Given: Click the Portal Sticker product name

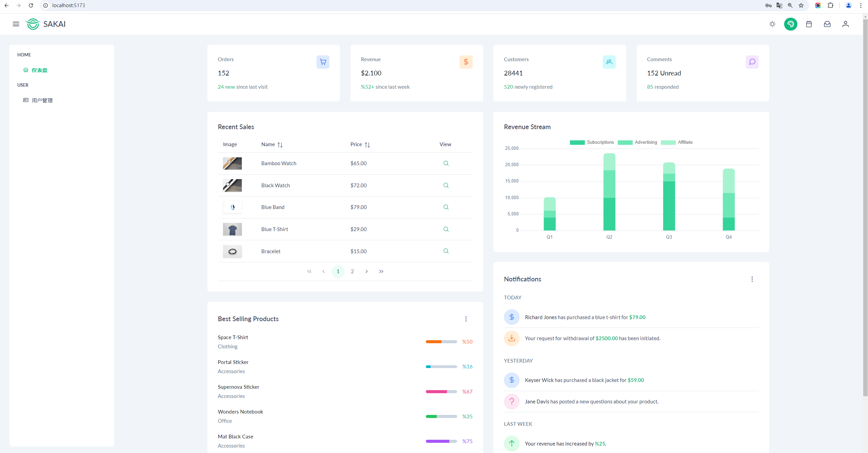Looking at the screenshot, I should 233,362.
